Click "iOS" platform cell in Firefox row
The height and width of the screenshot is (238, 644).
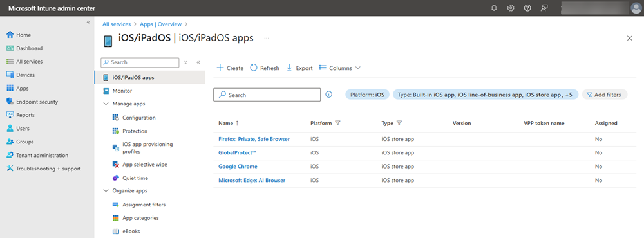click(315, 139)
